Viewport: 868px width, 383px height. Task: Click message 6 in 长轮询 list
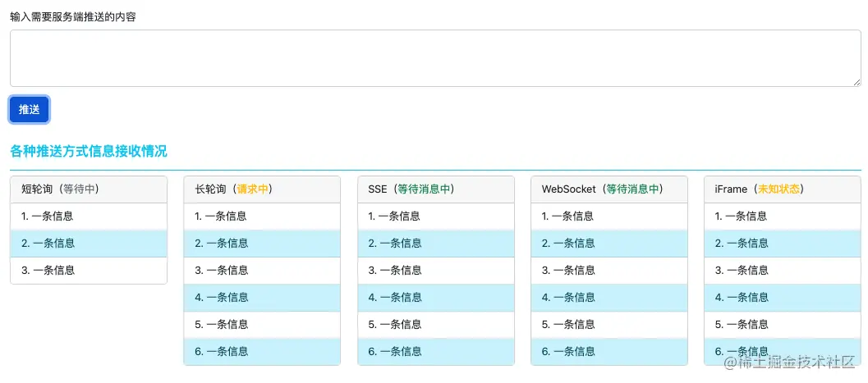click(262, 352)
